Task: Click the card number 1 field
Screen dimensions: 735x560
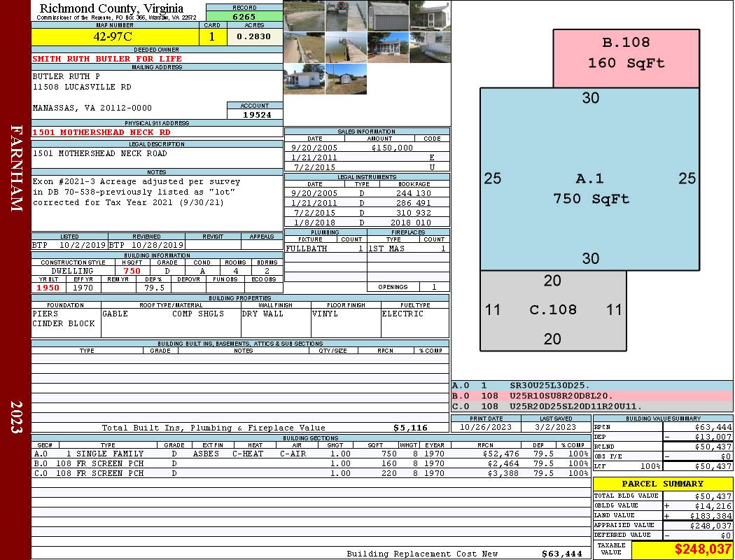Action: [212, 36]
